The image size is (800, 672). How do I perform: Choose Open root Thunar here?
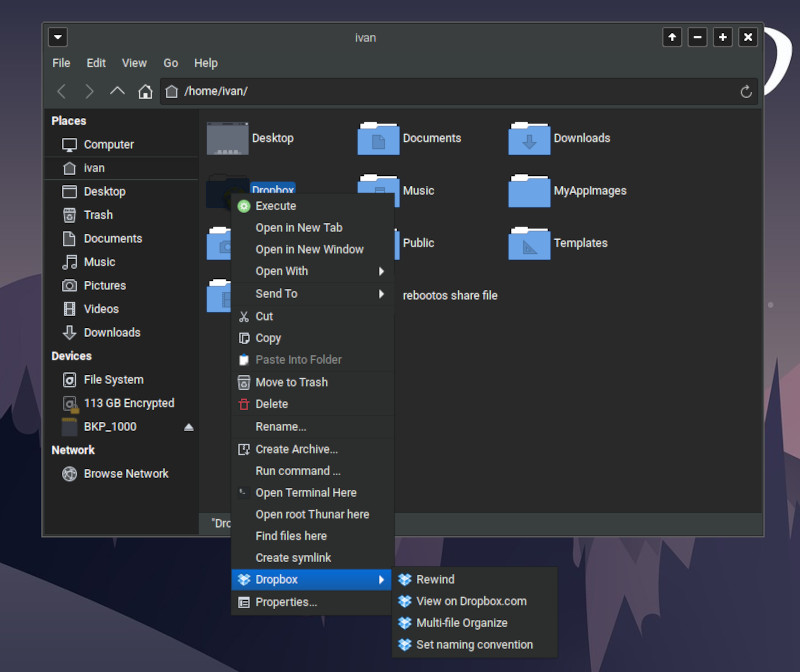312,514
